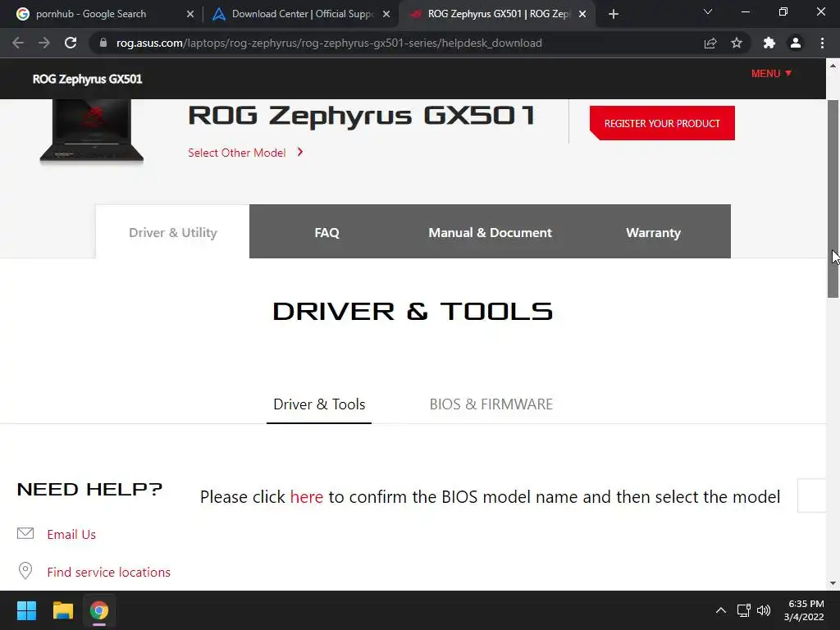Open the Chrome profile avatar
Viewport: 840px width, 630px height.
[796, 43]
